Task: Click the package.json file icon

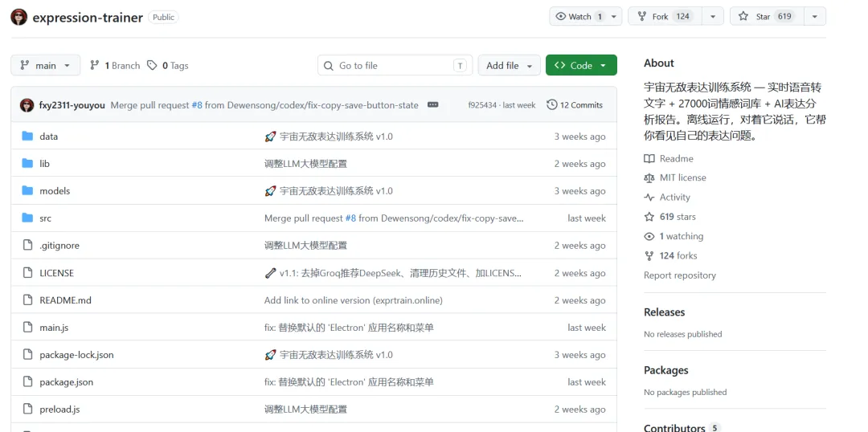Action: 27,381
